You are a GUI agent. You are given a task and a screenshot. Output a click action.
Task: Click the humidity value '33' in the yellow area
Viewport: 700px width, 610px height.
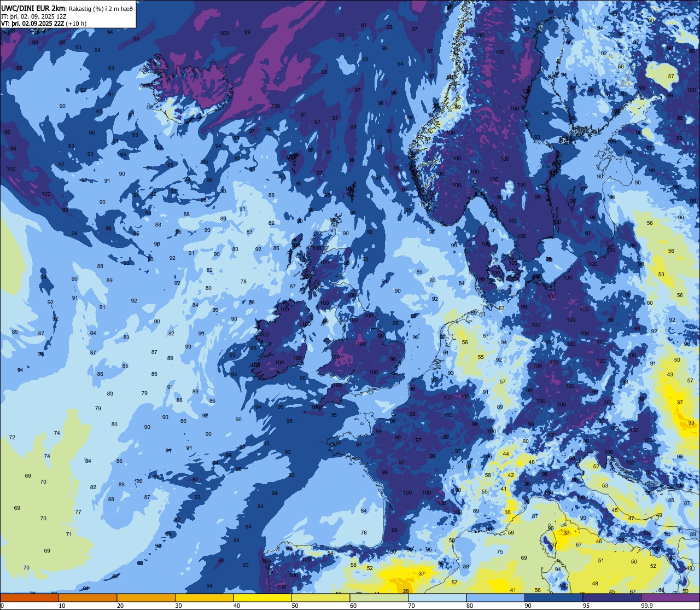pyautogui.click(x=691, y=422)
